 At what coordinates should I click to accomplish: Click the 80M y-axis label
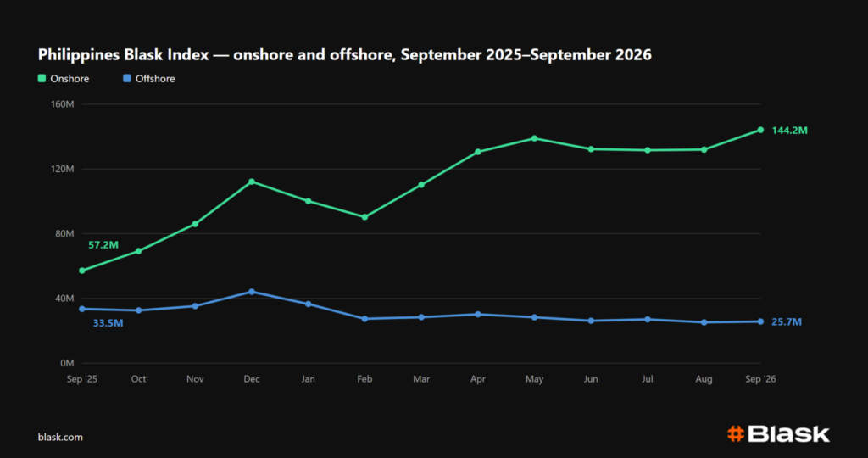64,234
